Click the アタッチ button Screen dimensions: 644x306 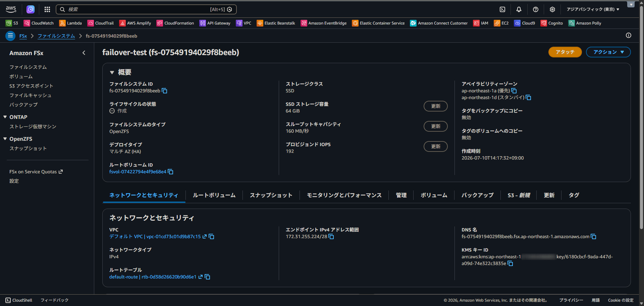coord(565,52)
